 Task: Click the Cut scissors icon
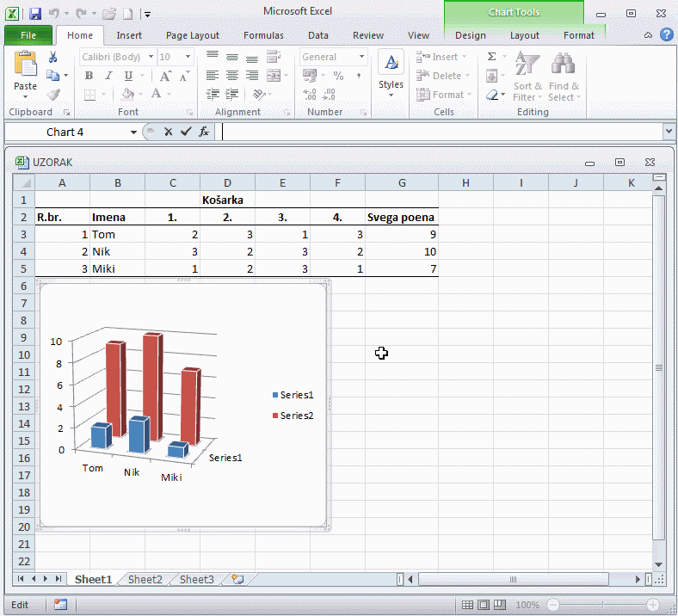[x=53, y=57]
